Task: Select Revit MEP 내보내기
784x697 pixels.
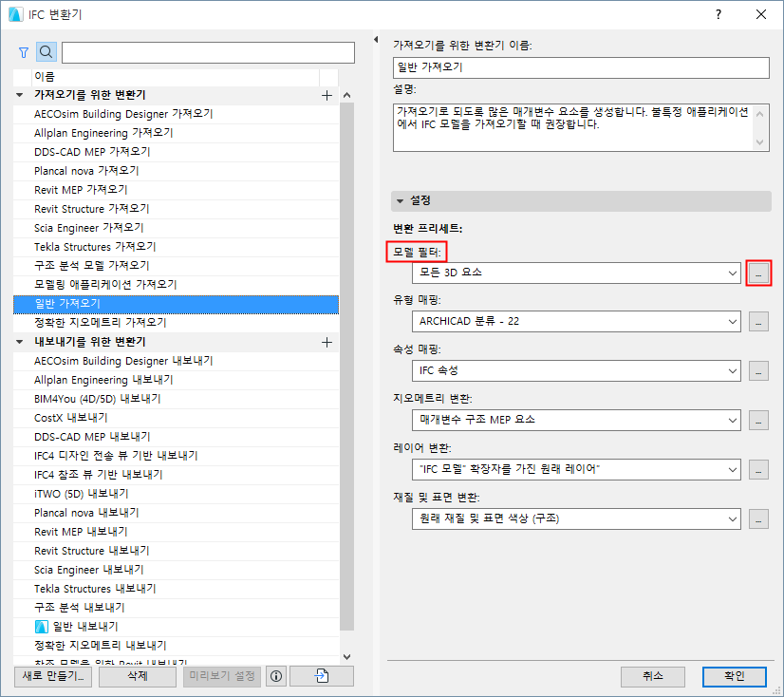Action: (176, 533)
